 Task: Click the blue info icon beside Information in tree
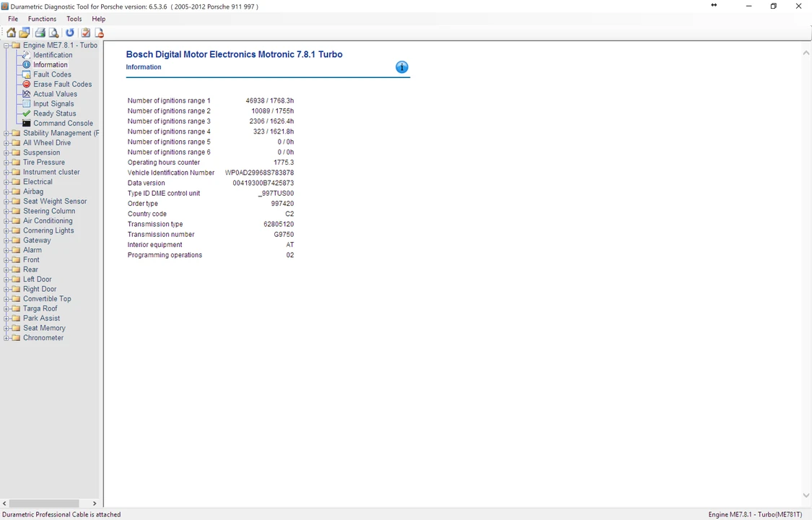coord(27,65)
